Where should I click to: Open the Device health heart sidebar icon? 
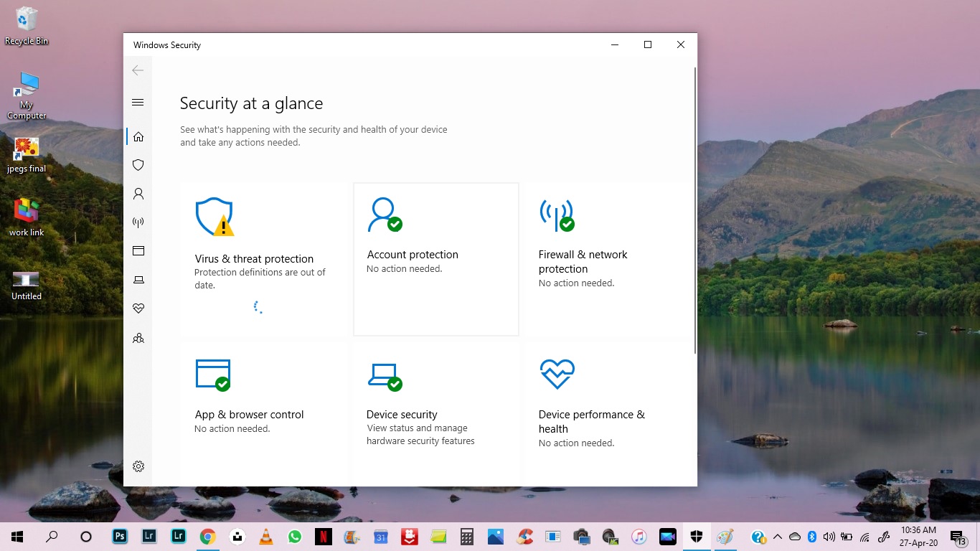pos(138,309)
